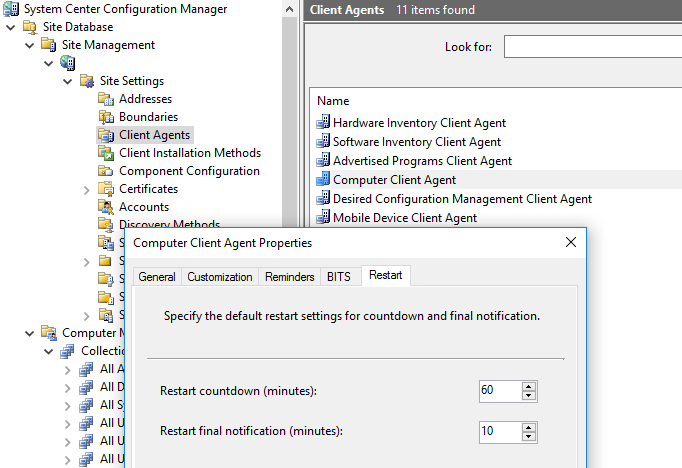
Task: Click the Desired Configuration Management Client Agent icon
Action: 323,198
